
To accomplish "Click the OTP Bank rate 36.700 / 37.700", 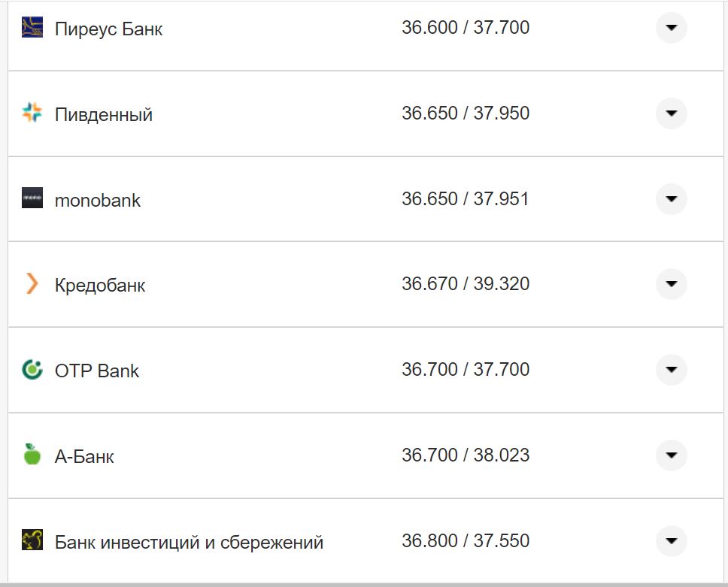I will pos(466,369).
